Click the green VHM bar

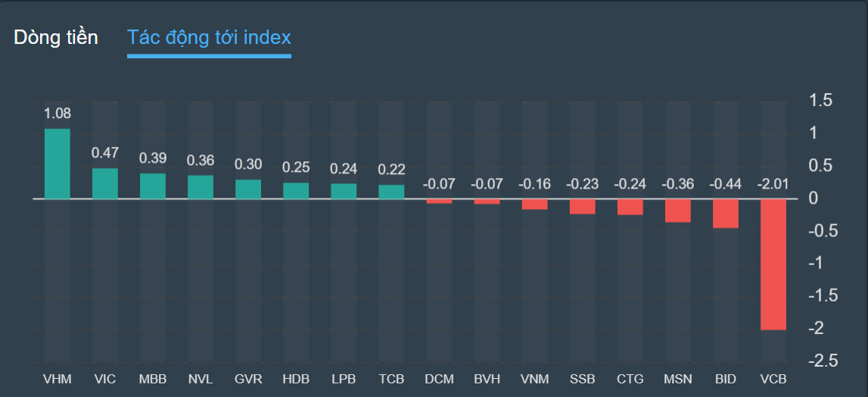(58, 164)
